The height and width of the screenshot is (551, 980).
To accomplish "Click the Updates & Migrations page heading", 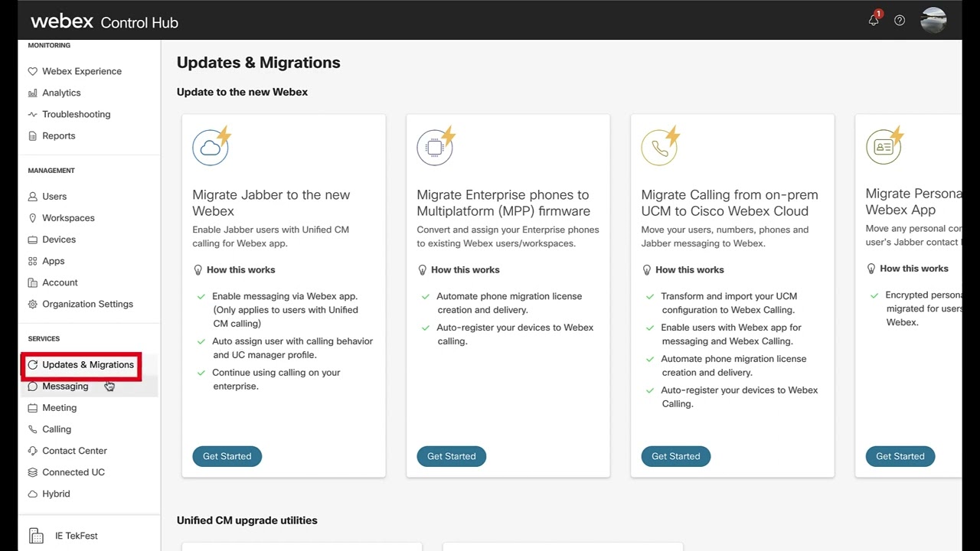I will pyautogui.click(x=259, y=63).
